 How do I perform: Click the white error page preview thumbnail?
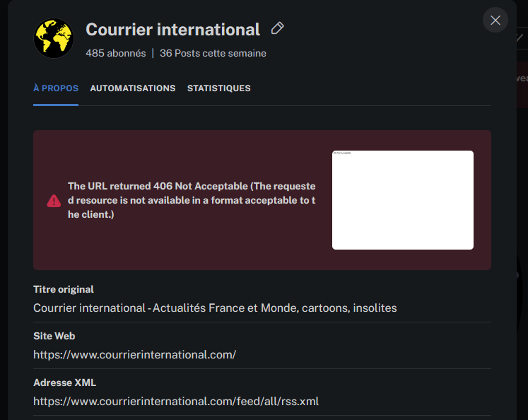click(402, 200)
